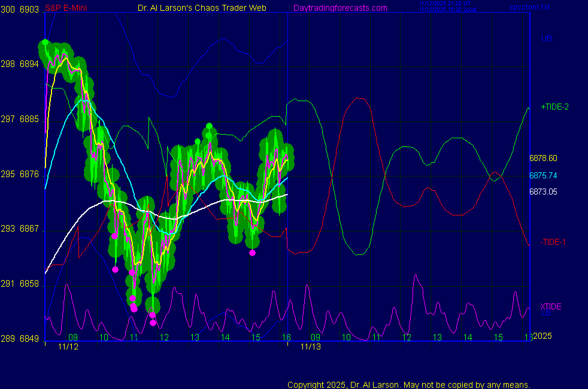Click the UB upper band label
This screenshot has width=588, height=389.
pos(546,38)
